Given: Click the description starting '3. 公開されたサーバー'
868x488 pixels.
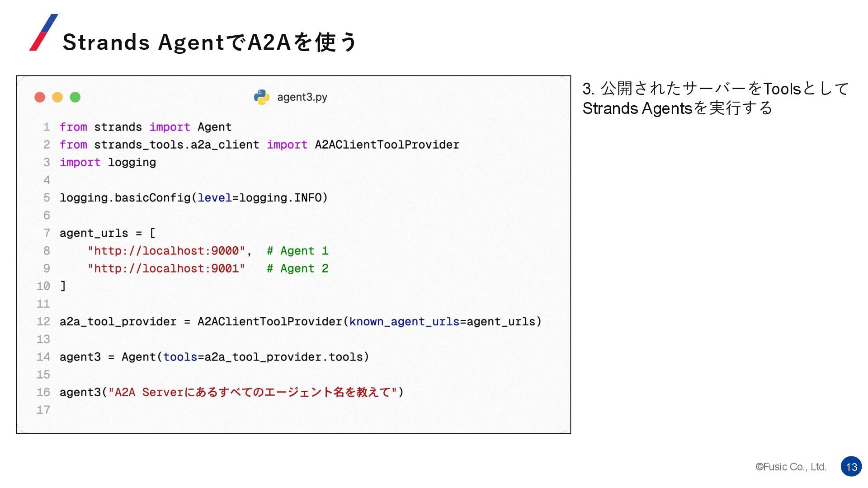Looking at the screenshot, I should click(715, 89).
